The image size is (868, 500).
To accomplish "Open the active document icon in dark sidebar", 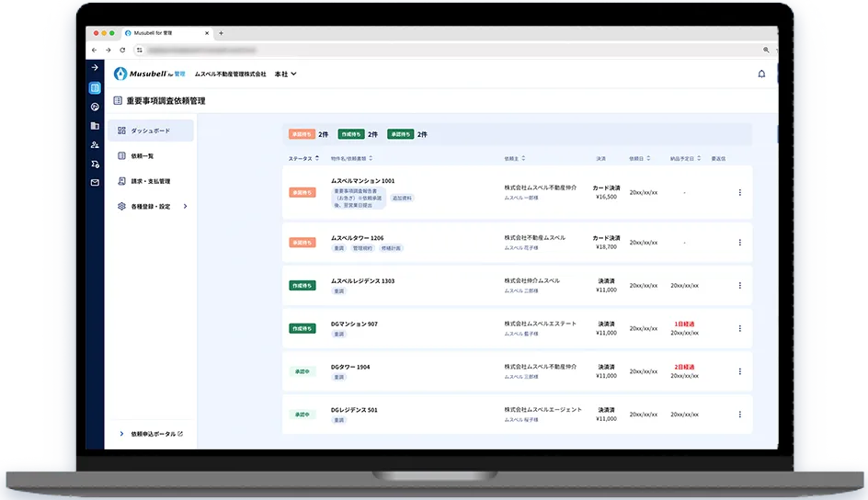I will tap(95, 88).
